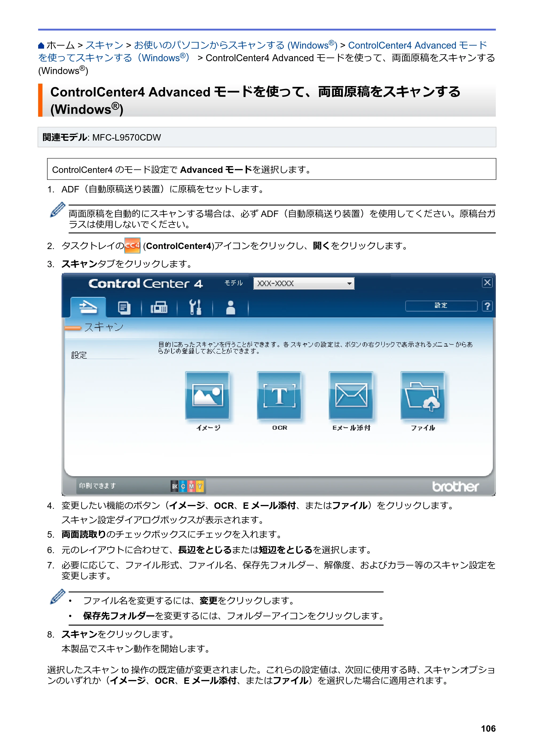534x756 pixels.
Task: Click the Y yellow ink indicator
Action: tap(200, 486)
